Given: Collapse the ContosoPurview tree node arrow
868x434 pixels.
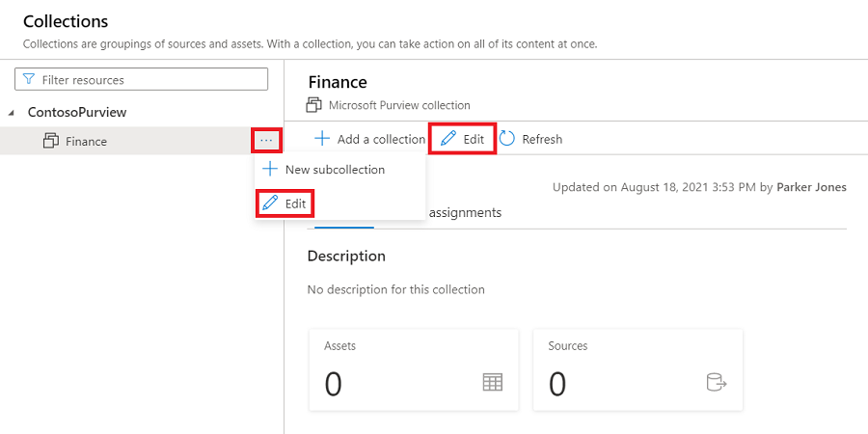Looking at the screenshot, I should [x=12, y=113].
